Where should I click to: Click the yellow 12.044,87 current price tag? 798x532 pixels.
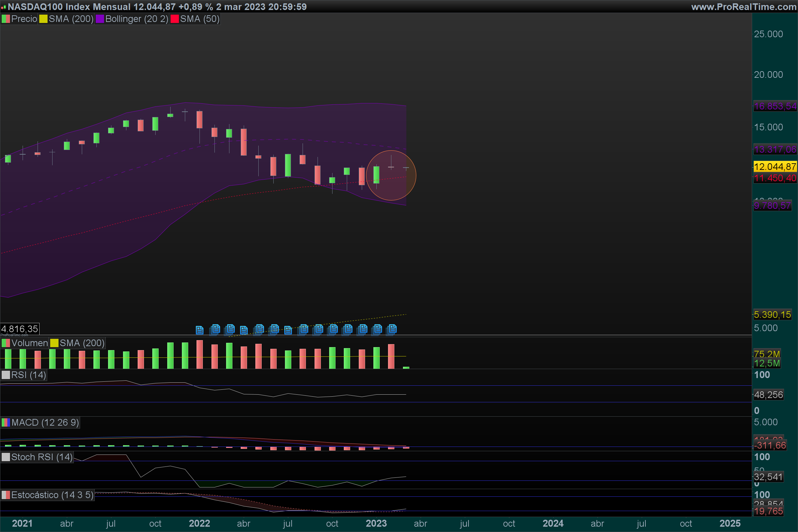coord(775,167)
